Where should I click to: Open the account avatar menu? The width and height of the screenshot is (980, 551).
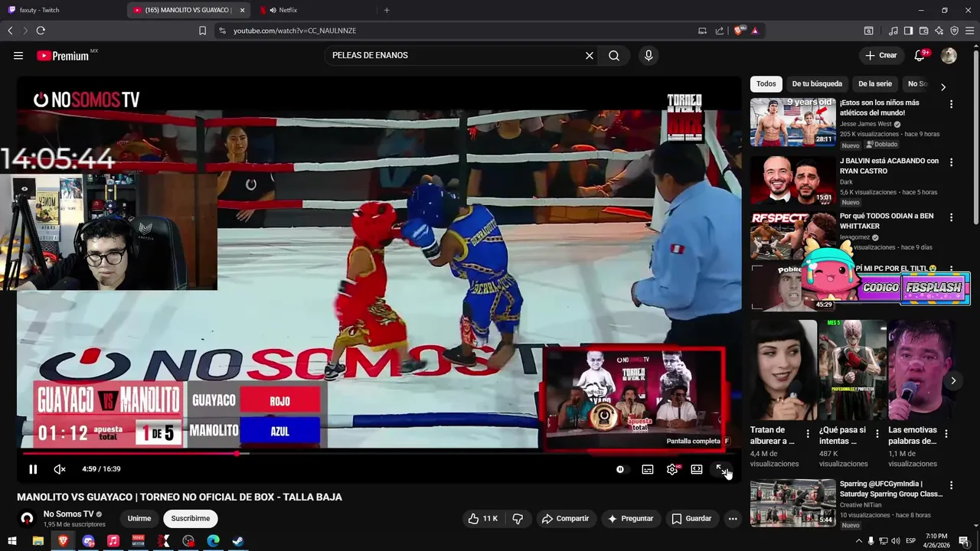949,56
